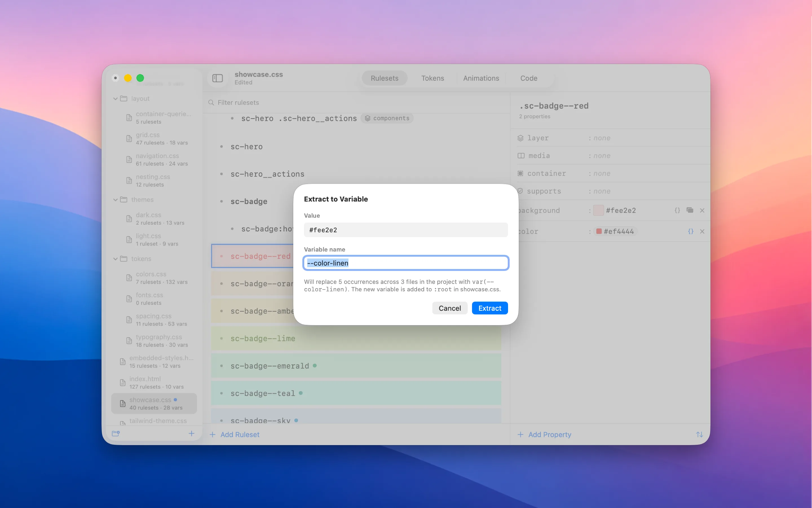Screen dimensions: 812x508
Task: Click Add Ruleset
Action: pos(235,434)
